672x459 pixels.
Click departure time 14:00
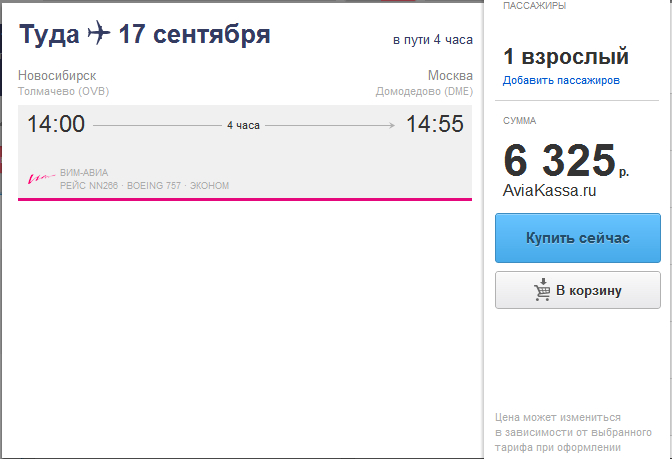pos(56,124)
